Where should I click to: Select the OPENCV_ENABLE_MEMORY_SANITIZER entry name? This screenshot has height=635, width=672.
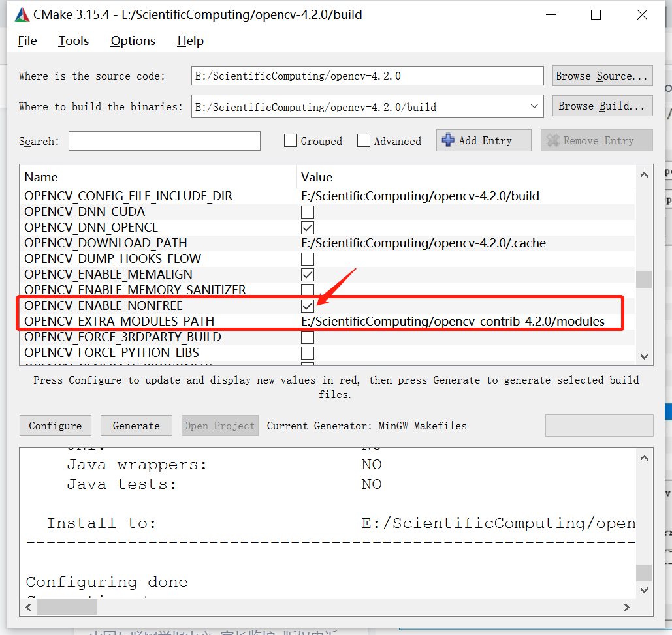pos(135,290)
